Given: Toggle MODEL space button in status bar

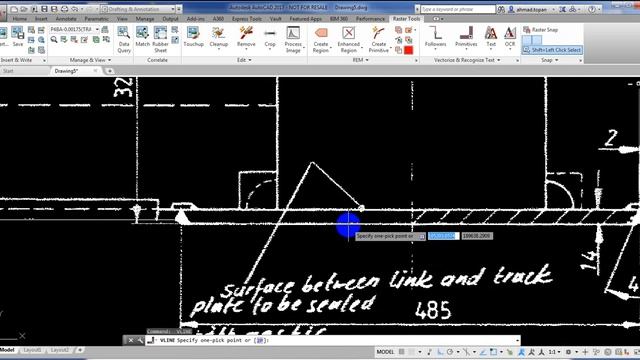Looking at the screenshot, I should click(x=385, y=351).
